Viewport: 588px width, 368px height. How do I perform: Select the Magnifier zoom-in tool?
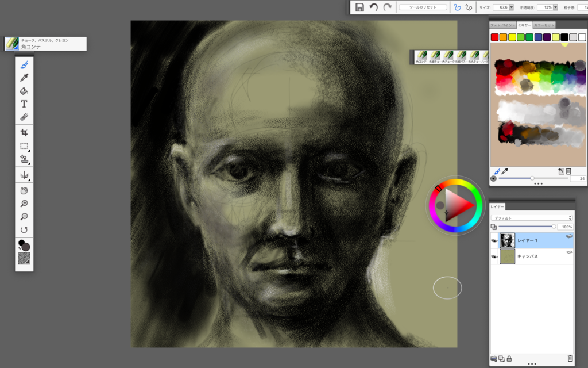24,204
